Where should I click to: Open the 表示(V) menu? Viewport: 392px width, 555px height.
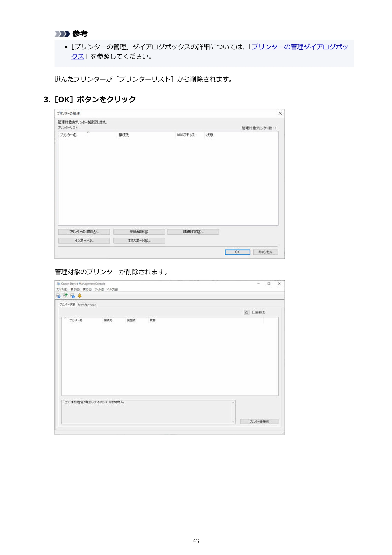(75, 289)
